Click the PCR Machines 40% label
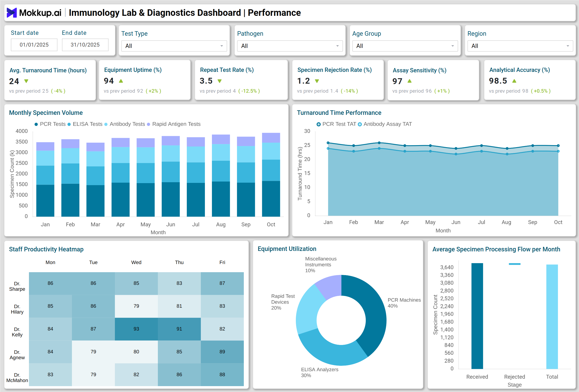Viewport: 579px width, 392px height. coord(404,303)
